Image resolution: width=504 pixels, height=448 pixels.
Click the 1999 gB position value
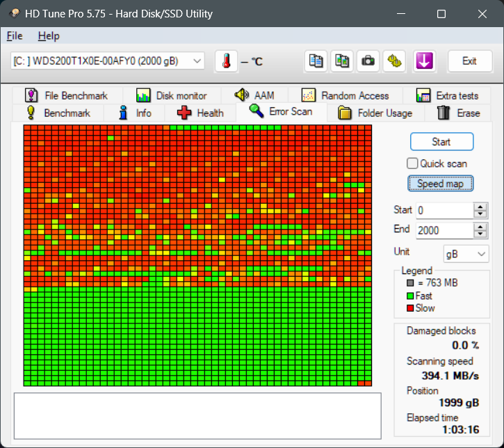459,402
